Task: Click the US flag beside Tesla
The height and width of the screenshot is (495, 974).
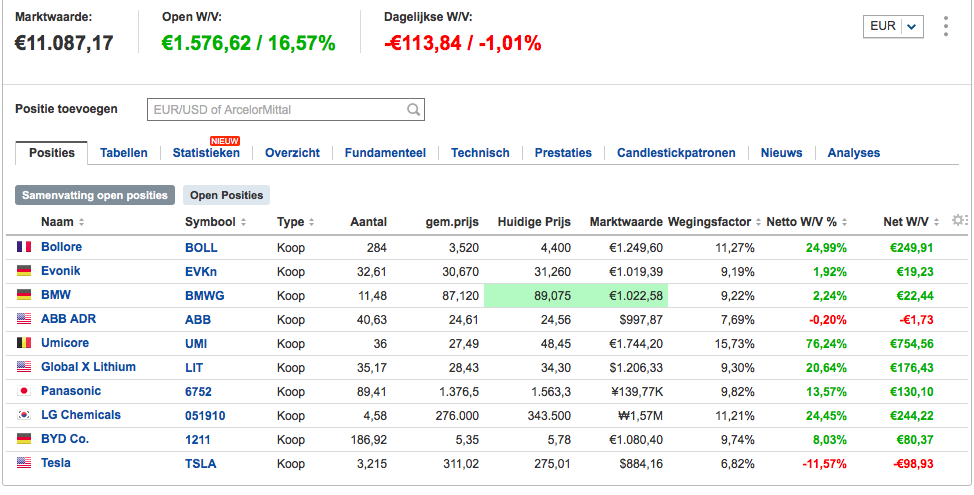Action: click(x=24, y=463)
